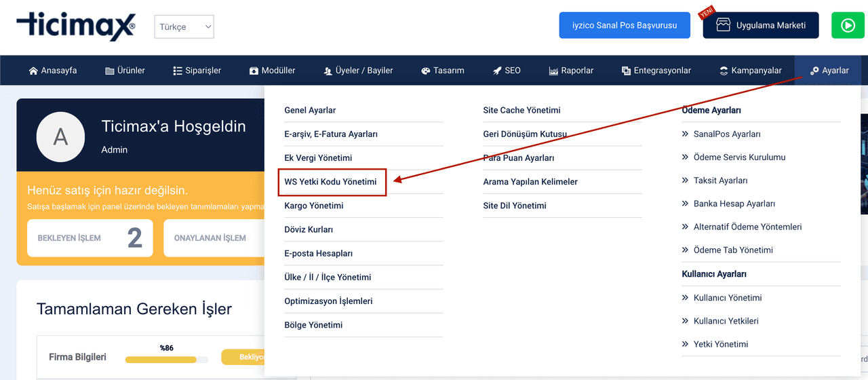Select Kullanıcı Yetkileri
This screenshot has height=380, width=868.
(726, 321)
